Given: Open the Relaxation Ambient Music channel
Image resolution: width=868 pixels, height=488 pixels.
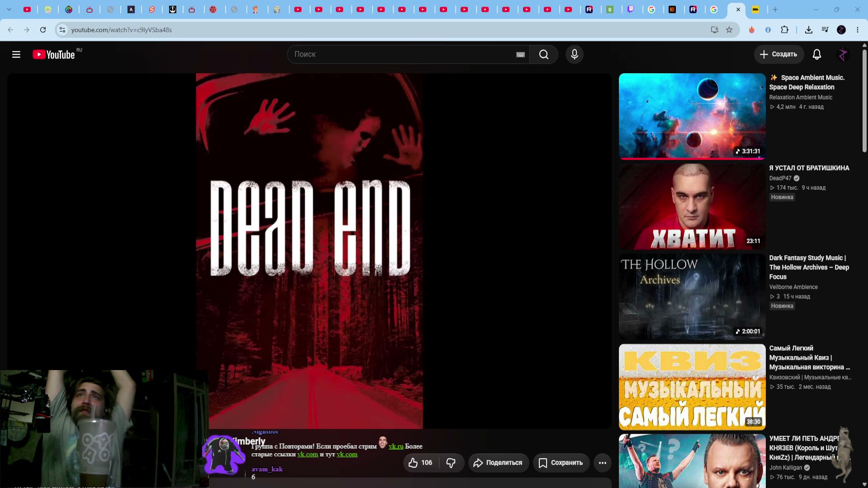Looking at the screenshot, I should pos(801,97).
